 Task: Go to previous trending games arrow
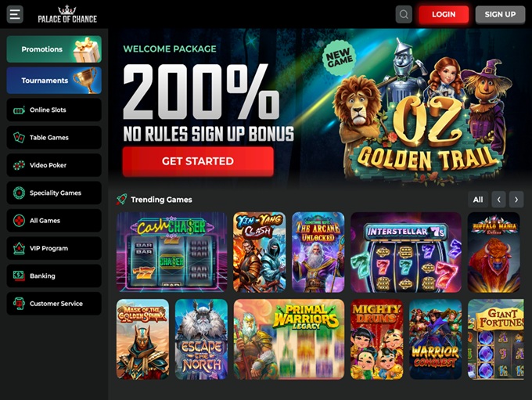(498, 200)
